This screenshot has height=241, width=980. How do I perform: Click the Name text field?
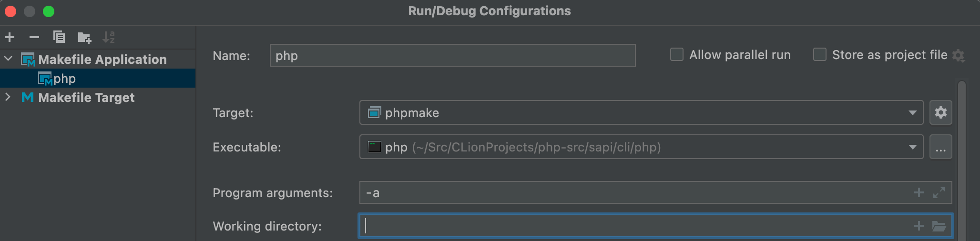pos(452,56)
